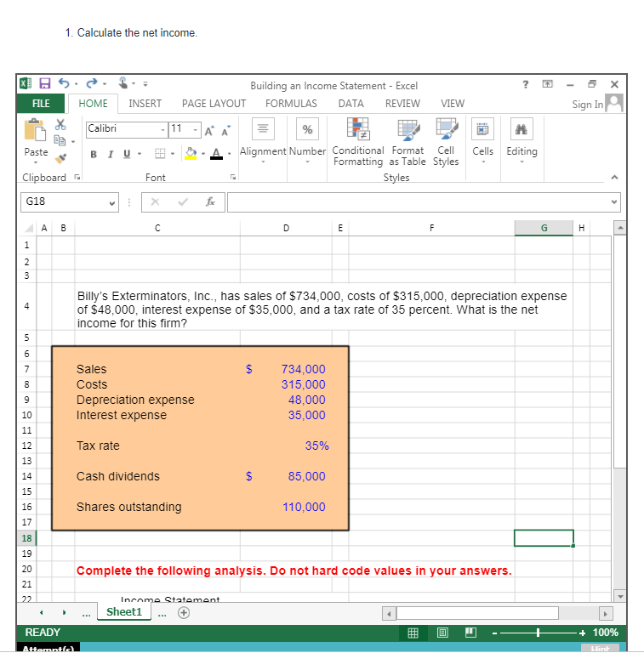Screen dimensions: 644x653
Task: Open Ribbon Display Options icon
Action: [547, 84]
